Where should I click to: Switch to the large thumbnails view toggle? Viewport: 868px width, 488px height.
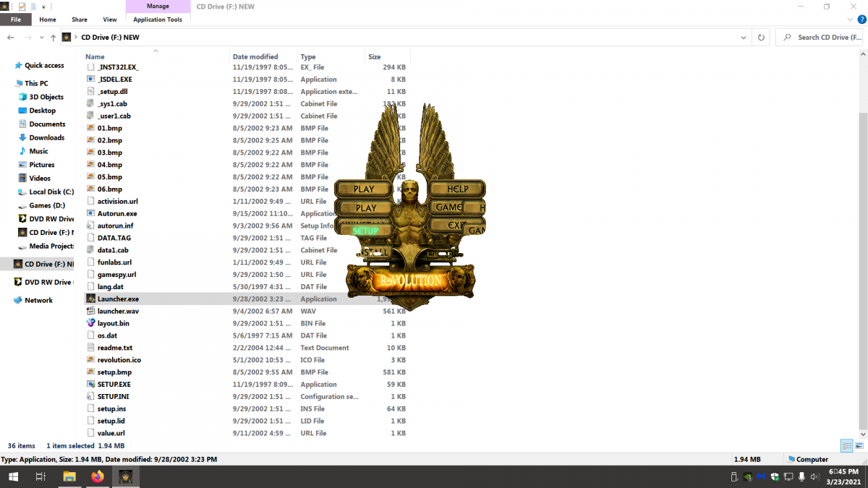859,445
